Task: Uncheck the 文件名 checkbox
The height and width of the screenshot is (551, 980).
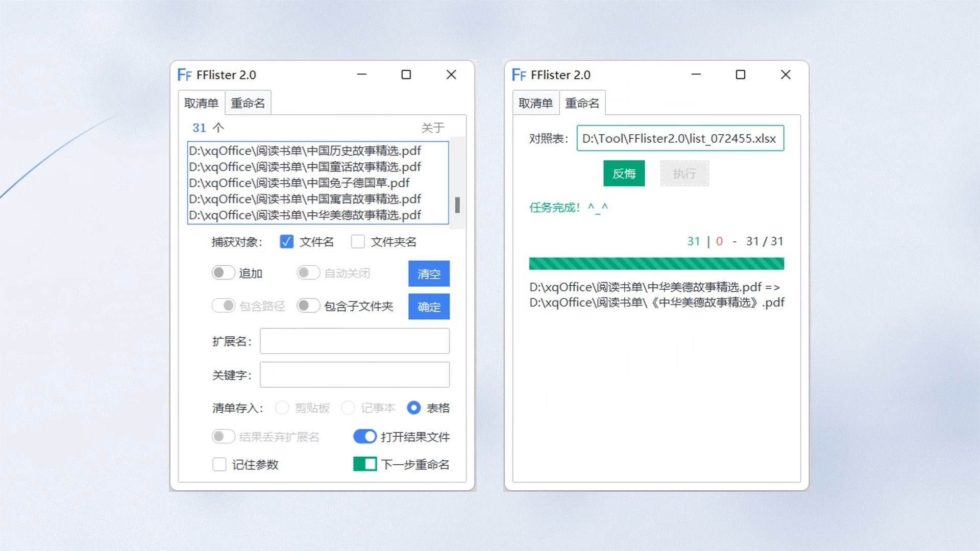Action: point(287,241)
